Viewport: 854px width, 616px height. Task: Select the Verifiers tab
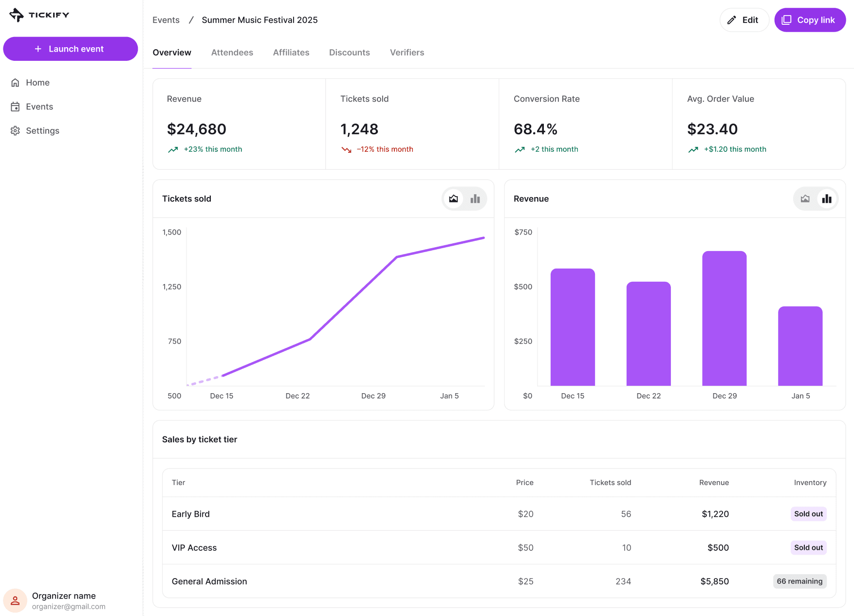pos(407,53)
